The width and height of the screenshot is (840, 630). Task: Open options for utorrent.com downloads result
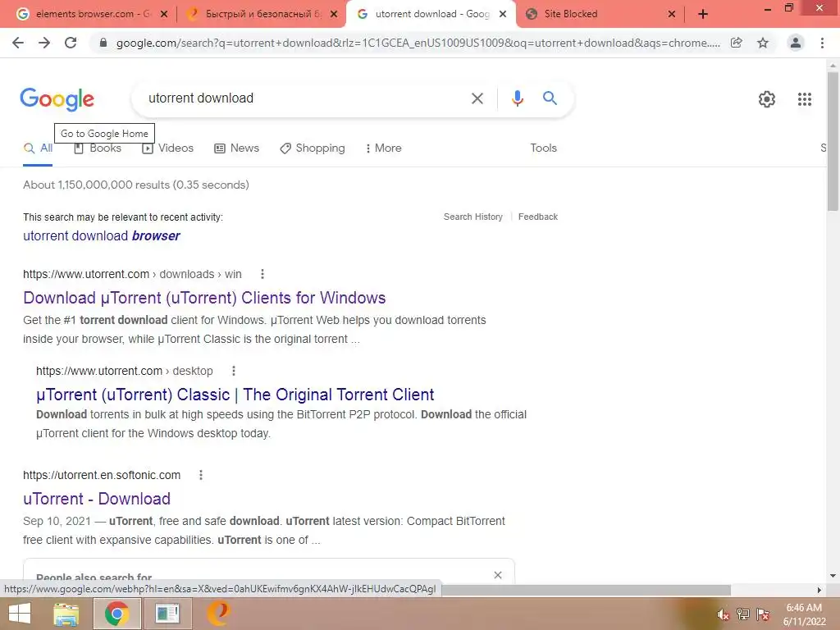point(262,274)
